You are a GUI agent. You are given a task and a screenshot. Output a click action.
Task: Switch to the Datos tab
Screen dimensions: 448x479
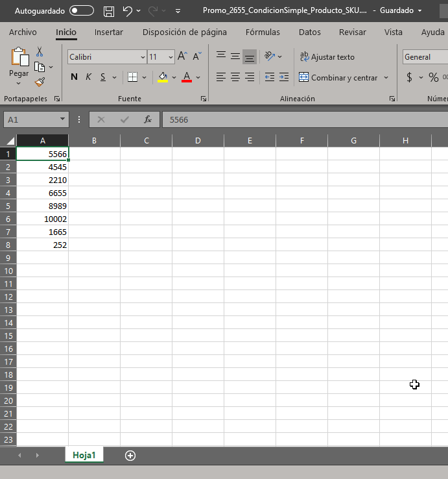click(x=310, y=32)
